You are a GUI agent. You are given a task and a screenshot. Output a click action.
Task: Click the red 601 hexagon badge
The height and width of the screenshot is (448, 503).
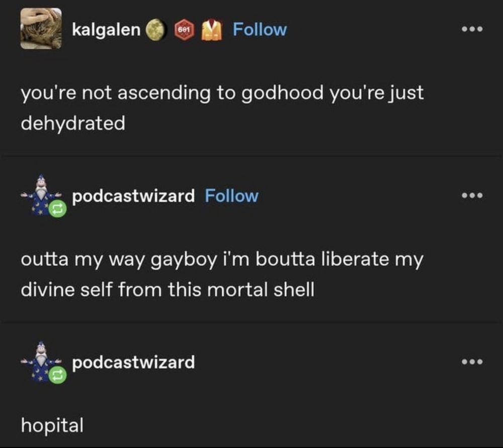coord(184,30)
